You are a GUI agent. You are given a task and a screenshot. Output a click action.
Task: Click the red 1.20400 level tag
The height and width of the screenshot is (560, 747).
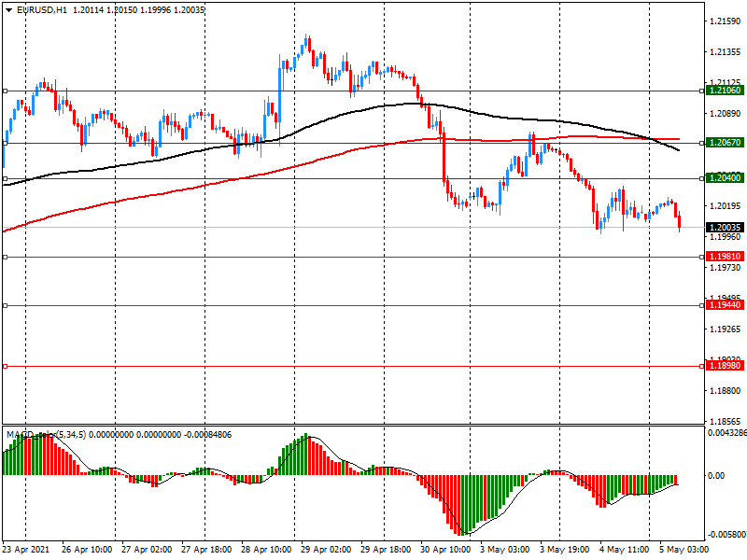pos(725,178)
